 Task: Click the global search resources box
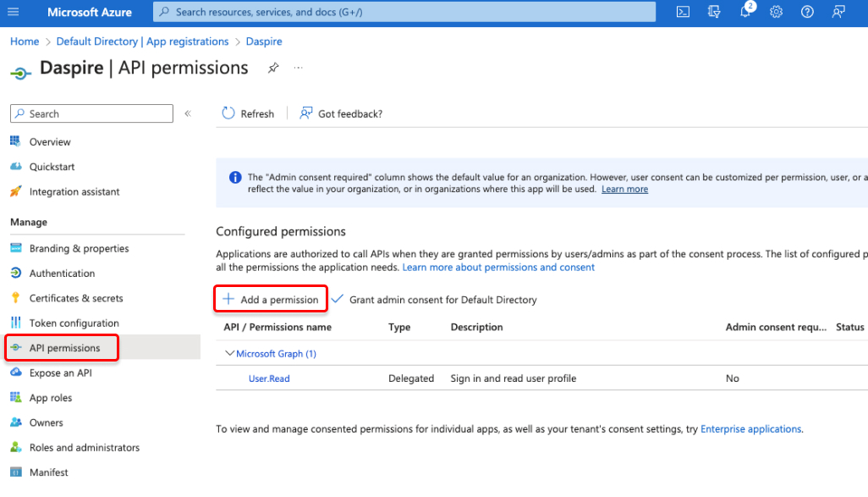point(404,12)
